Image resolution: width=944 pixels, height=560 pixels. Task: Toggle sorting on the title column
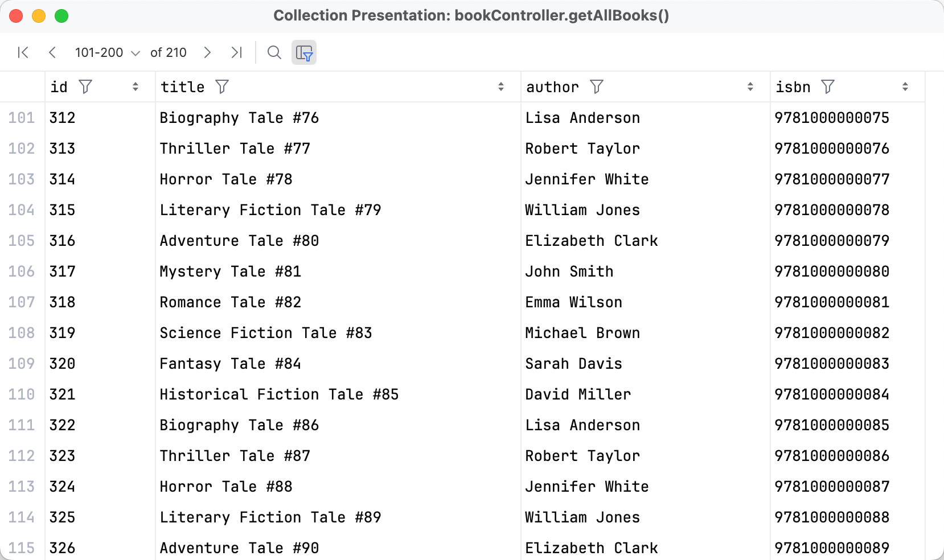pos(501,87)
